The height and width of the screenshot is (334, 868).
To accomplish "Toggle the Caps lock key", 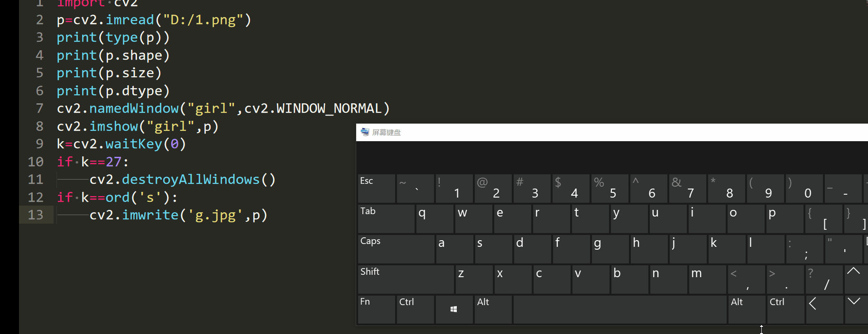I will (x=396, y=249).
